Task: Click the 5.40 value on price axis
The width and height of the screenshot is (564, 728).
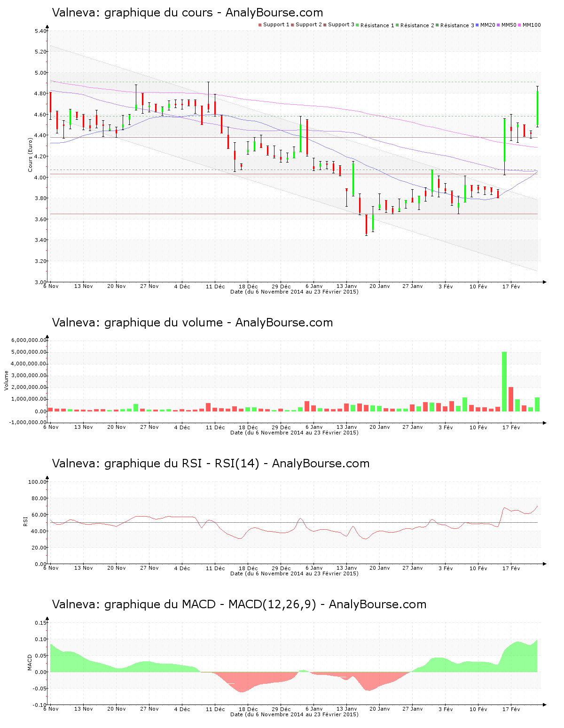Action: pyautogui.click(x=40, y=31)
